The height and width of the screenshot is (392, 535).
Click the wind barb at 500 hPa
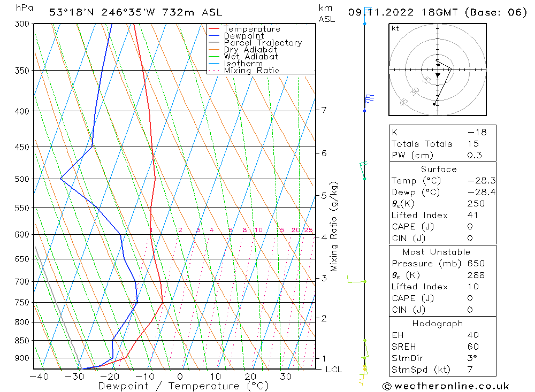click(x=364, y=170)
